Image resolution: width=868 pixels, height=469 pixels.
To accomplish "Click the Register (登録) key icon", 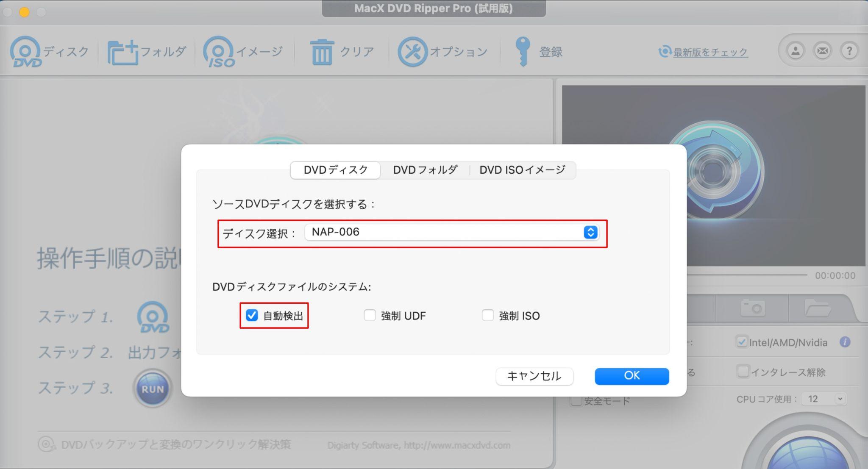I will (x=522, y=51).
